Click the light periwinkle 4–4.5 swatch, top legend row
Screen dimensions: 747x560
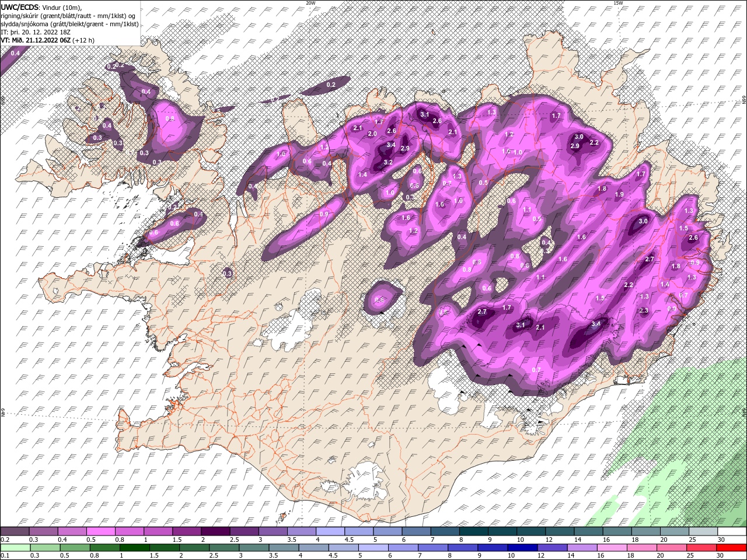click(329, 531)
